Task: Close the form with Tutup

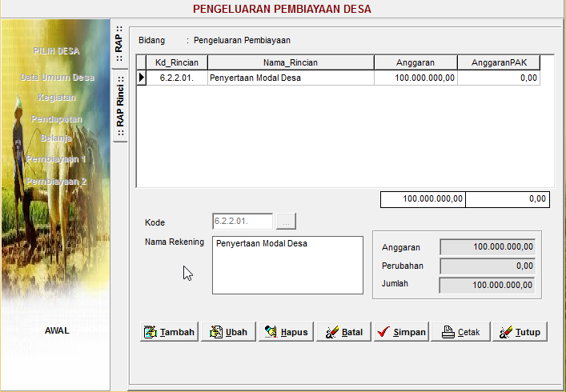Action: coord(519,332)
